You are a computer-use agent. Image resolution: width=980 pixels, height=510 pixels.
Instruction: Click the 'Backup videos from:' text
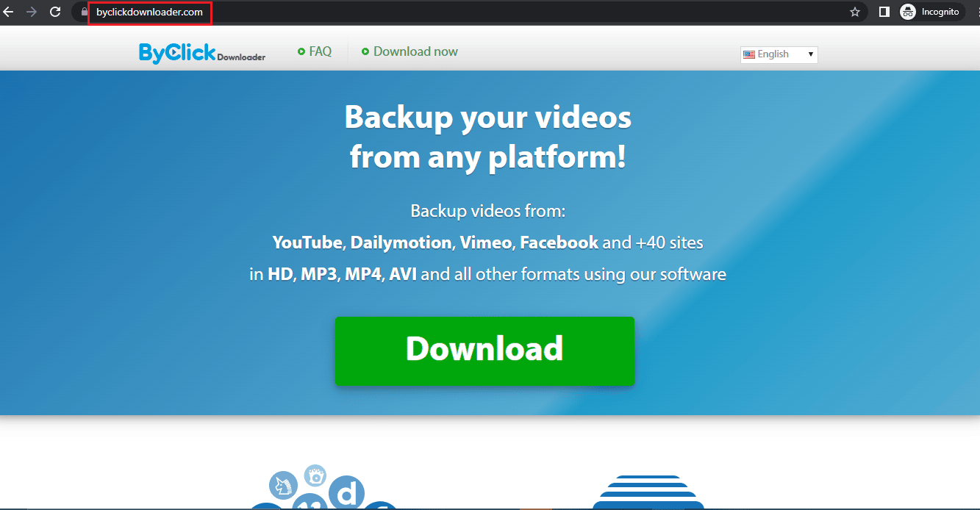[x=488, y=212]
